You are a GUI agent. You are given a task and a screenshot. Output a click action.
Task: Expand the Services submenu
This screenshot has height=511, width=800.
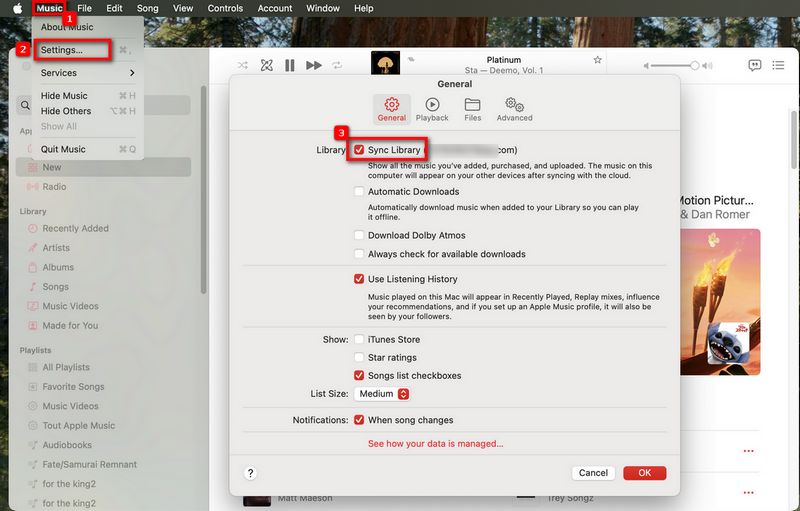pyautogui.click(x=87, y=73)
